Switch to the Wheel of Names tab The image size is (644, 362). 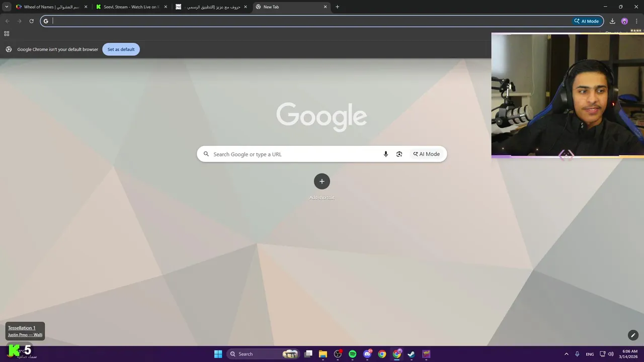coord(52,7)
